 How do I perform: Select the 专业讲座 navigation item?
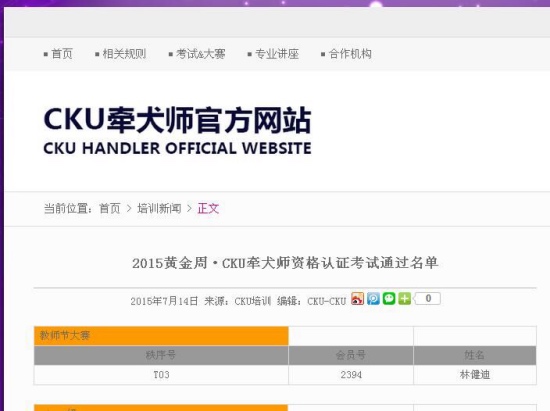277,54
